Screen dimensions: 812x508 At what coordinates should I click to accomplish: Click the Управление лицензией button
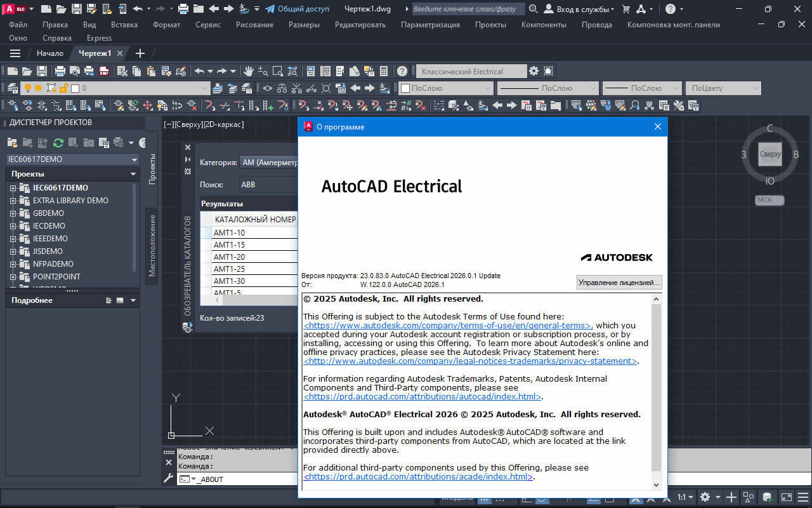[x=619, y=282]
